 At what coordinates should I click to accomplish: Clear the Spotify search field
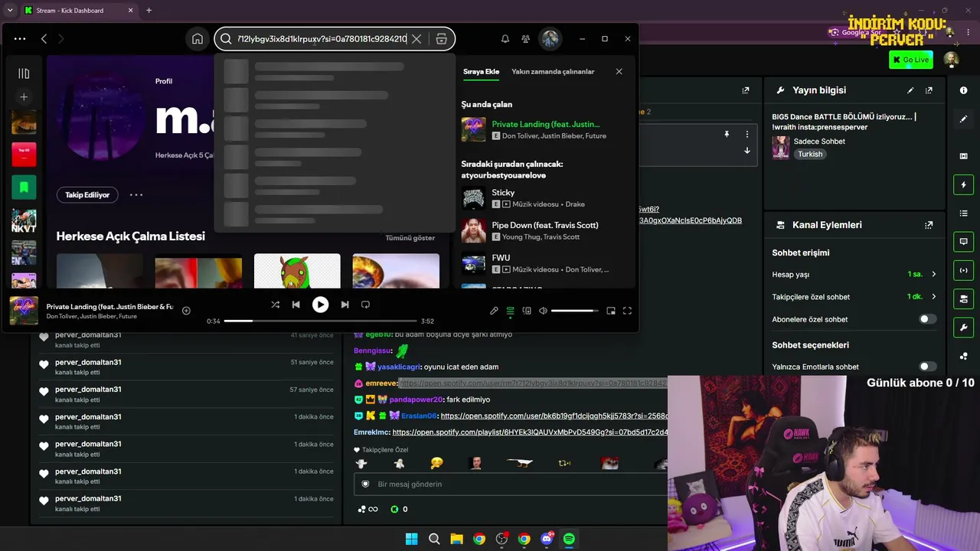click(416, 39)
